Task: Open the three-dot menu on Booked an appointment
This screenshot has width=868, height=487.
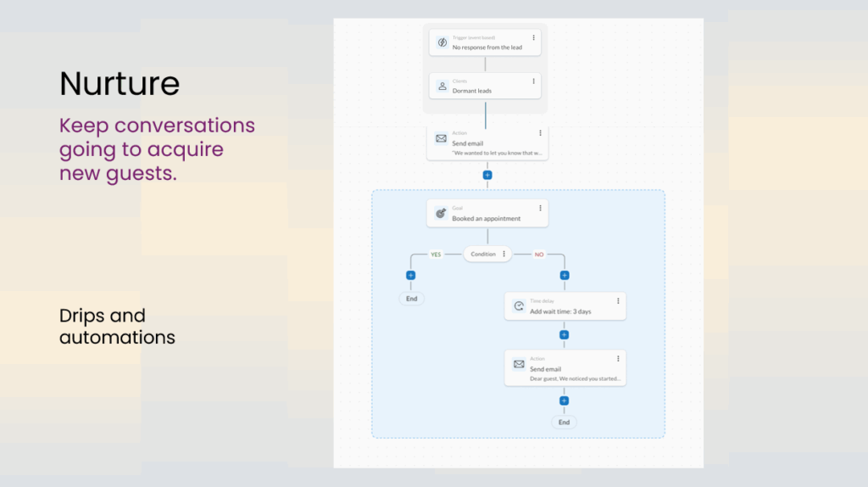Action: (540, 208)
